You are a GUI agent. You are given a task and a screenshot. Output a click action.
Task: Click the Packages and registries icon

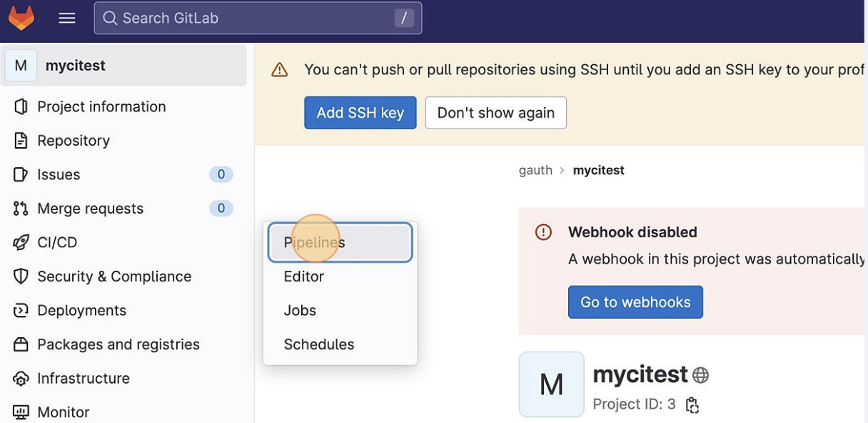[21, 344]
